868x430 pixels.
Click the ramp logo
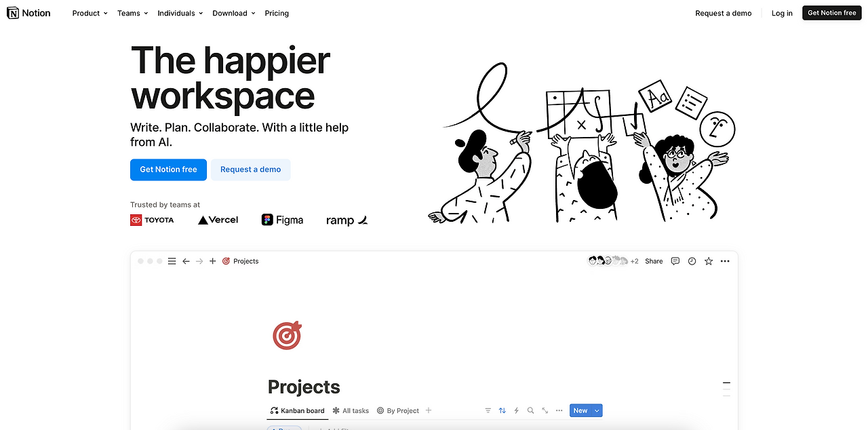(347, 220)
